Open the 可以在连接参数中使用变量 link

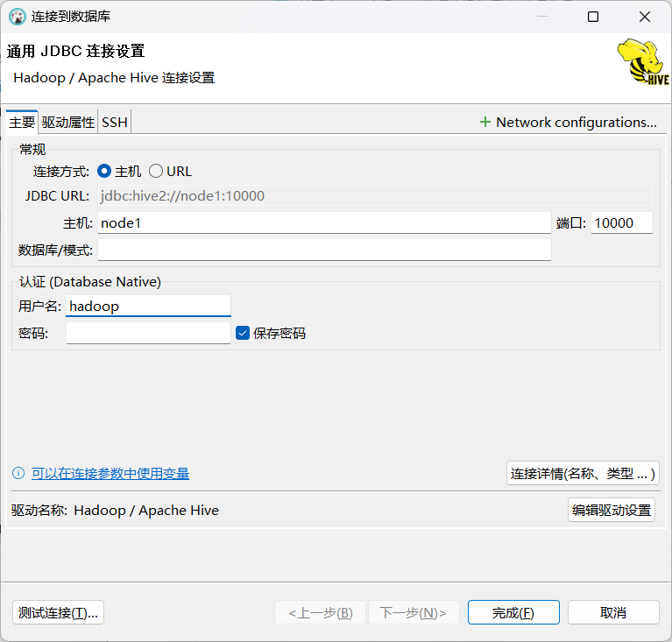point(110,474)
